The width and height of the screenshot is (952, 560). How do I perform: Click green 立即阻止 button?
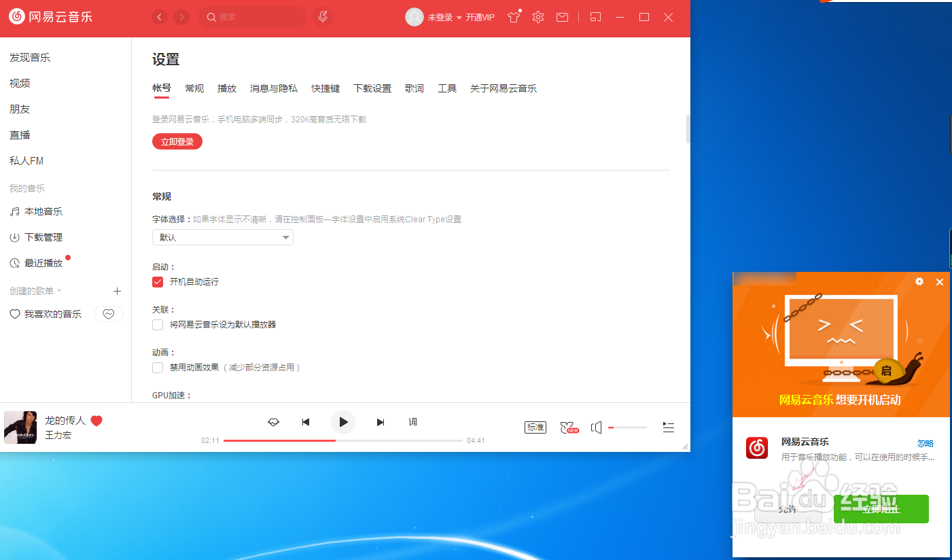coord(881,509)
